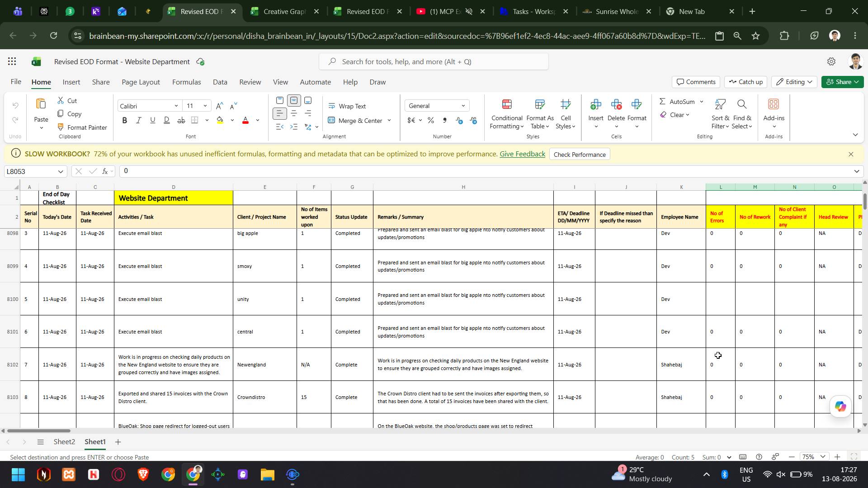Expand the Name Box dropdown for L8053
This screenshot has width=868, height=488.
(x=61, y=172)
